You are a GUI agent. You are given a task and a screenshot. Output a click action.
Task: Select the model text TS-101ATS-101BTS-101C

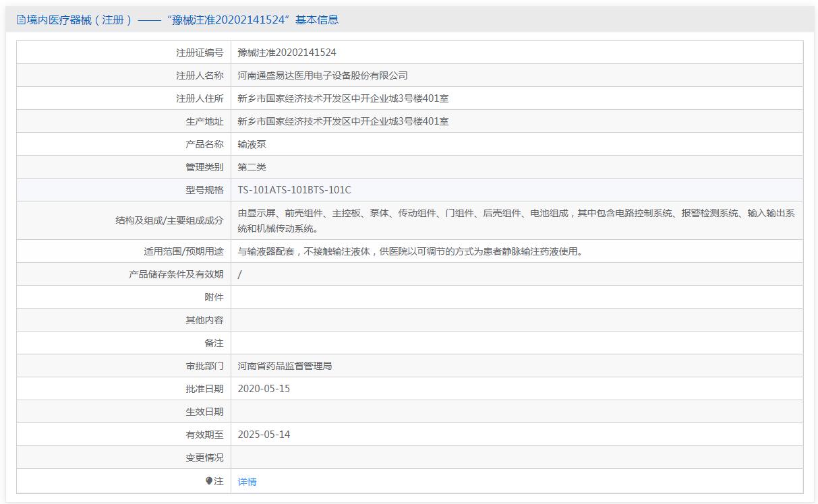pos(294,190)
